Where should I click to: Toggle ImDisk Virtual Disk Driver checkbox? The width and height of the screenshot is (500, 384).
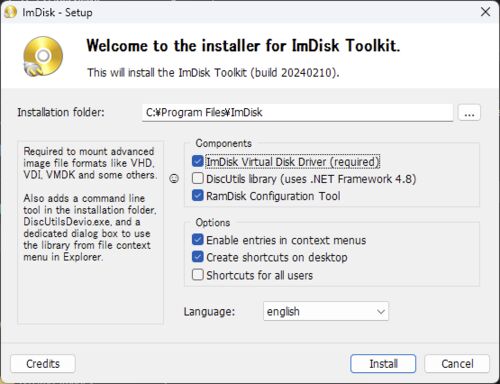click(x=198, y=161)
